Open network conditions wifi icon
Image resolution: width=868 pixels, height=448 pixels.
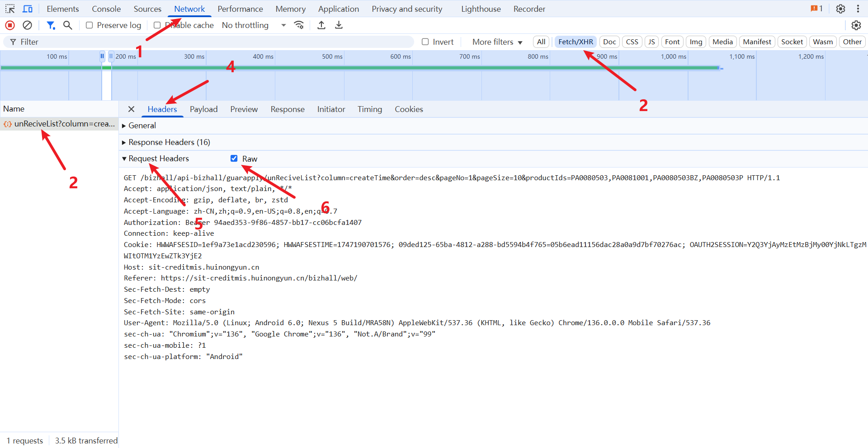(x=299, y=25)
